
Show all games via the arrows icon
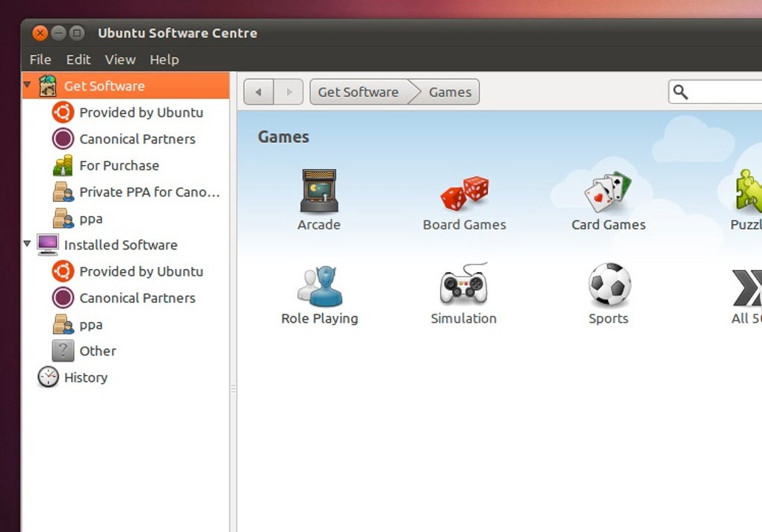747,288
